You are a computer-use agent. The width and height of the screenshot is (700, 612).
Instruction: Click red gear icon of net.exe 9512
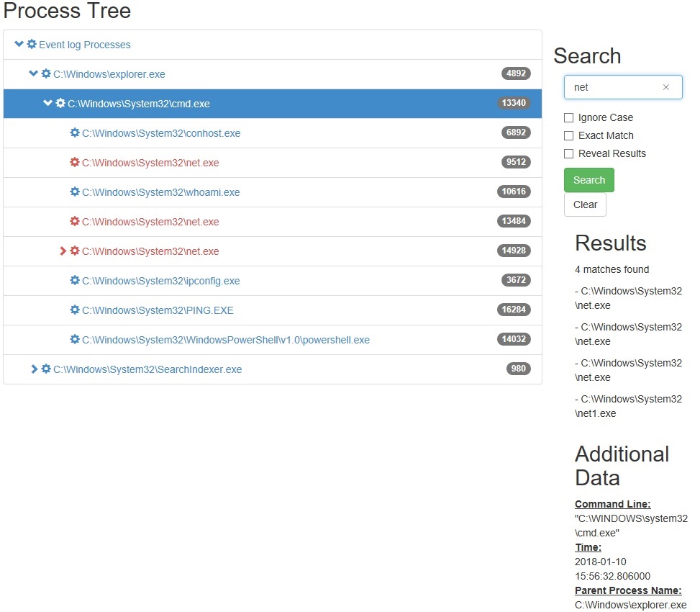tap(75, 162)
